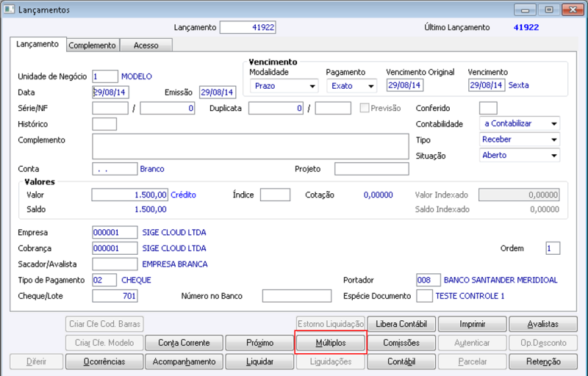Expand the Situação dropdown showing Aberto
588x376 pixels.
[x=520, y=155]
